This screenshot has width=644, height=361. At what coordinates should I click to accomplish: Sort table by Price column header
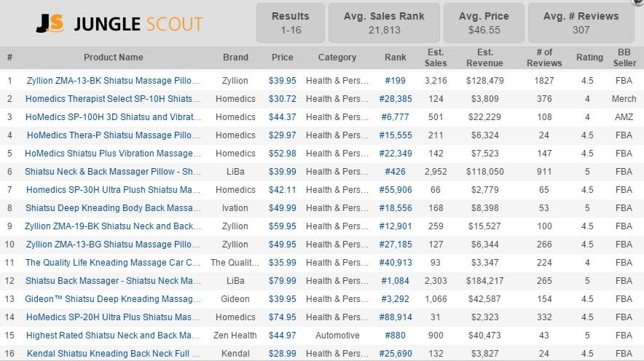click(x=283, y=57)
